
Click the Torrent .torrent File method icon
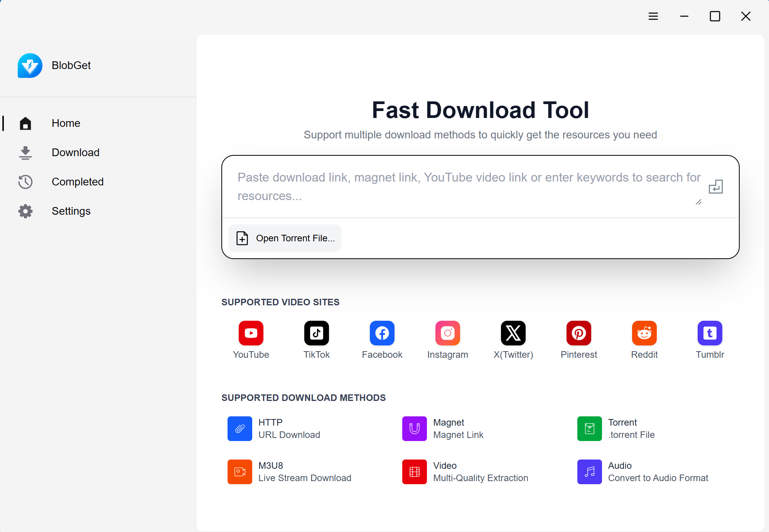click(x=589, y=428)
